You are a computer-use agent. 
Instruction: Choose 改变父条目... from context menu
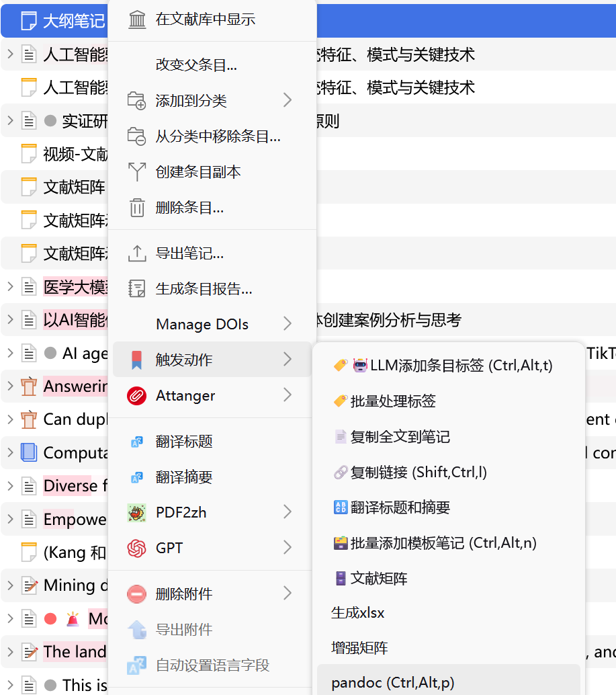212,65
